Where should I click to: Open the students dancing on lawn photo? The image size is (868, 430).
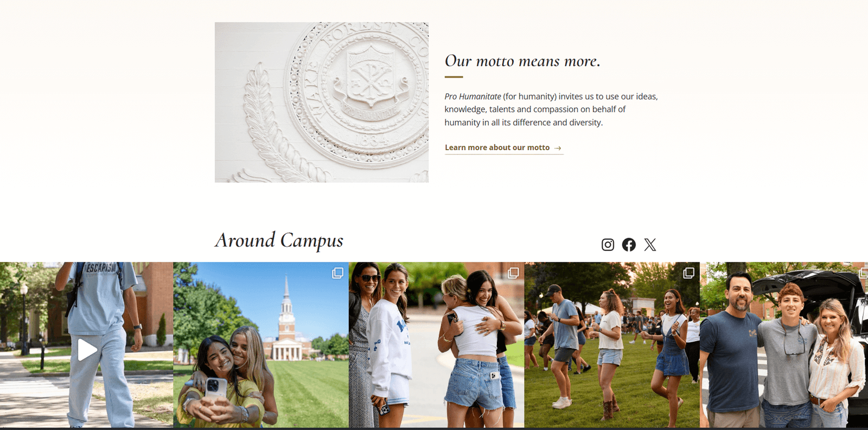(x=612, y=345)
